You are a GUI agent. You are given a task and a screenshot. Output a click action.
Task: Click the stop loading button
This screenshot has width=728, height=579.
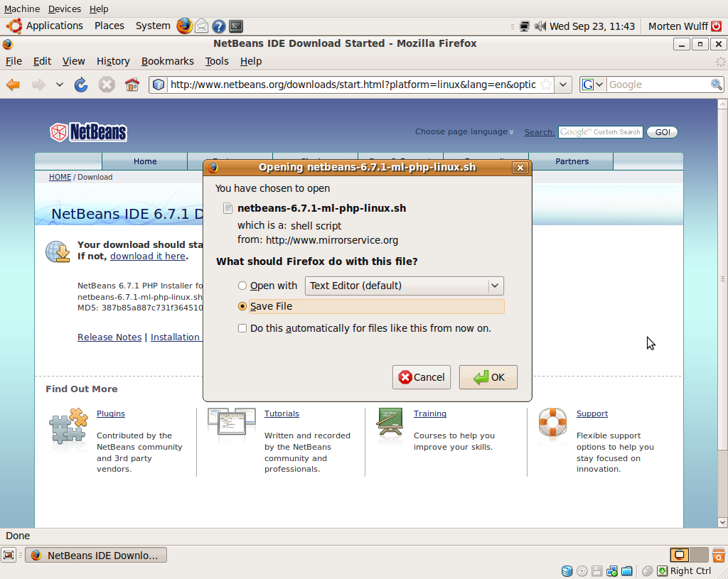tap(107, 85)
